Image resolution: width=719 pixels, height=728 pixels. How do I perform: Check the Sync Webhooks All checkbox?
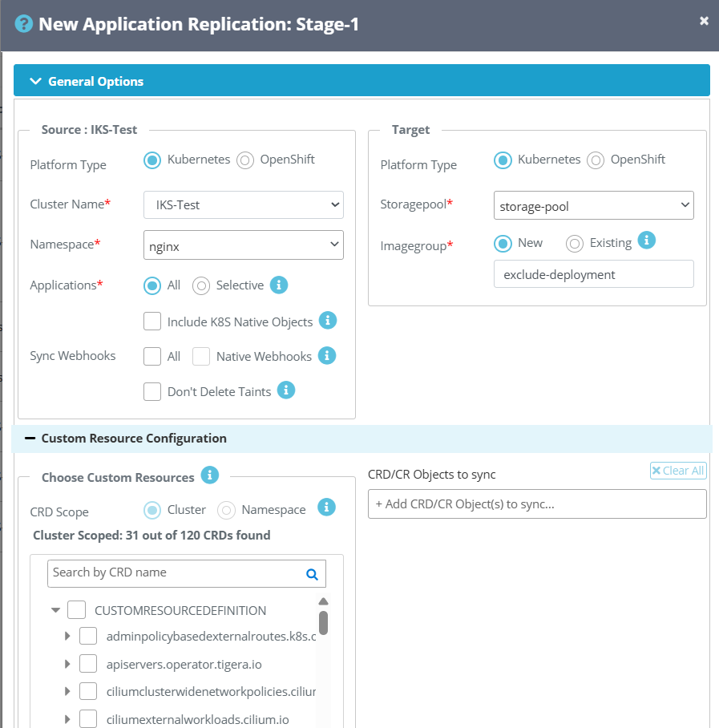[152, 357]
